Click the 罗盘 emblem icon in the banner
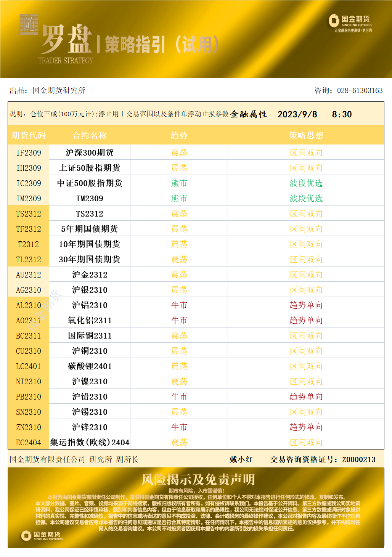The width and height of the screenshot is (392, 557). [x=29, y=24]
